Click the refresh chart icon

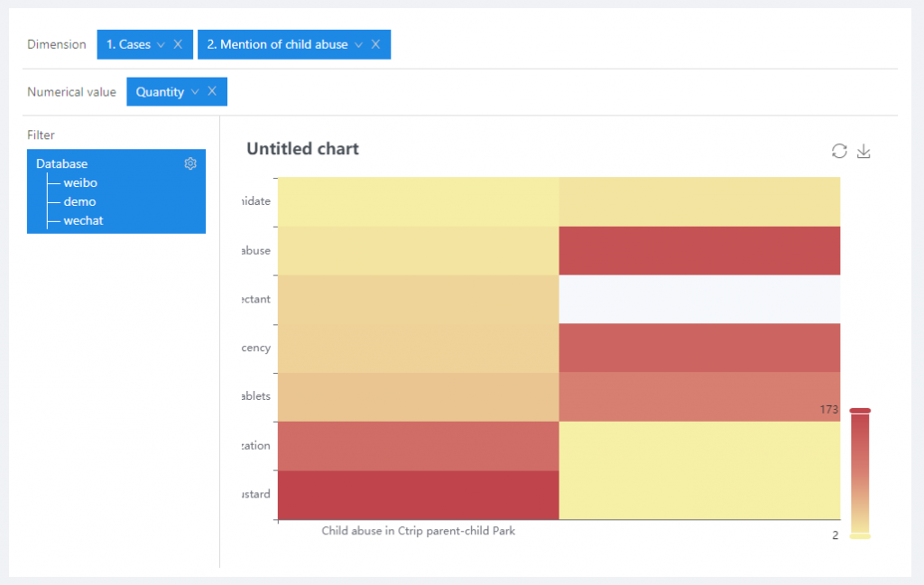(x=839, y=151)
